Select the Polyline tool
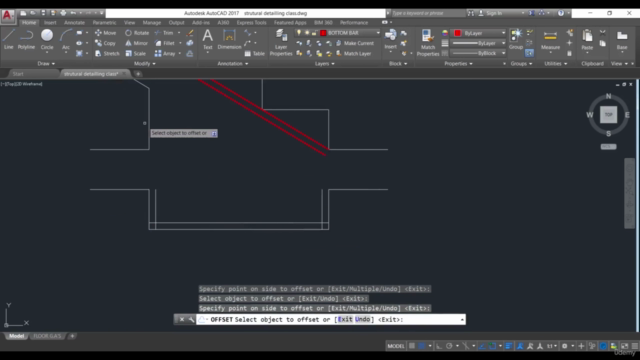 click(x=26, y=40)
